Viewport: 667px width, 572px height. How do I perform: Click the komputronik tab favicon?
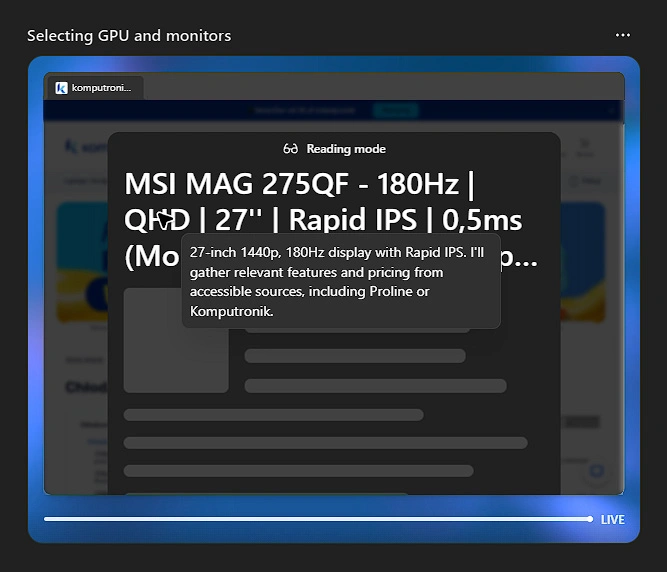point(61,88)
